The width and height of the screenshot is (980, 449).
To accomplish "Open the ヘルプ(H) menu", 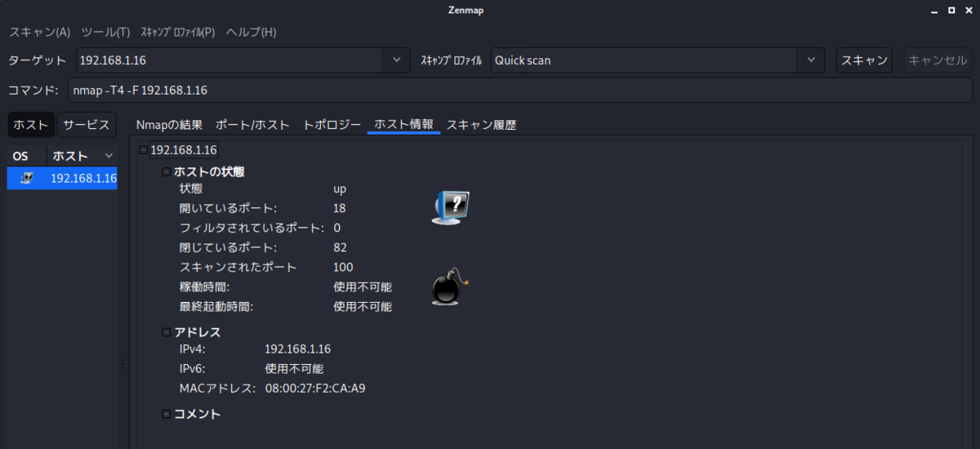I will pyautogui.click(x=251, y=32).
